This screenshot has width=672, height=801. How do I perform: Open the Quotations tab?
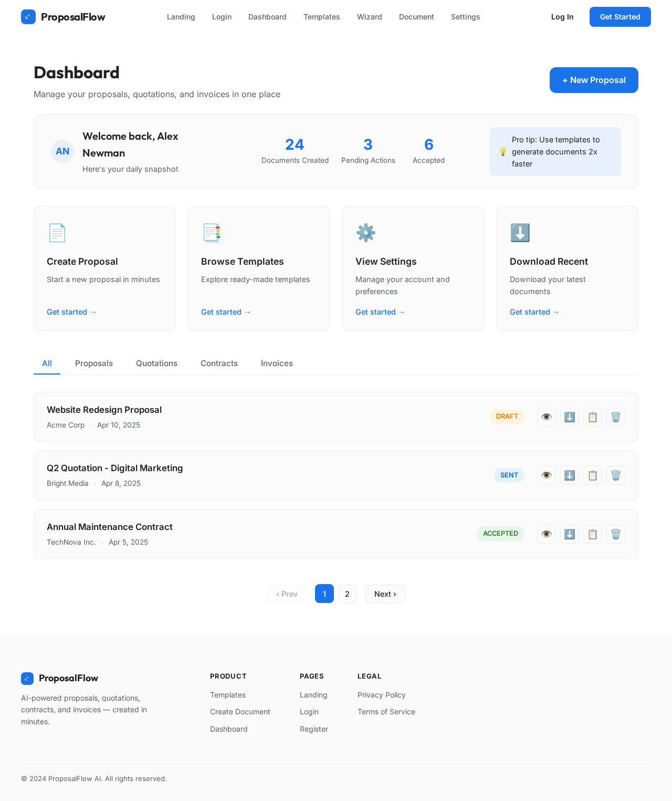pyautogui.click(x=156, y=363)
